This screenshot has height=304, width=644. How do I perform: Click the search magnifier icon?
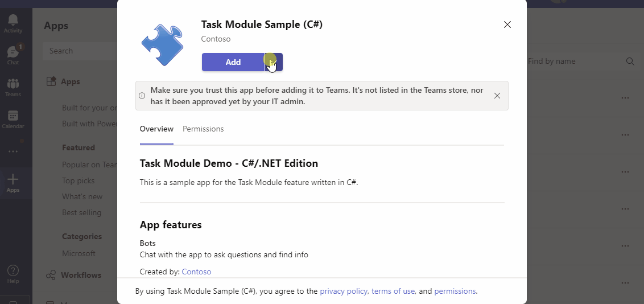pos(630,61)
